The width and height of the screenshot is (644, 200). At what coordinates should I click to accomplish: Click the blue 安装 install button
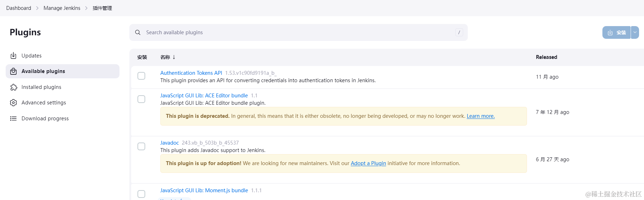pos(617,32)
